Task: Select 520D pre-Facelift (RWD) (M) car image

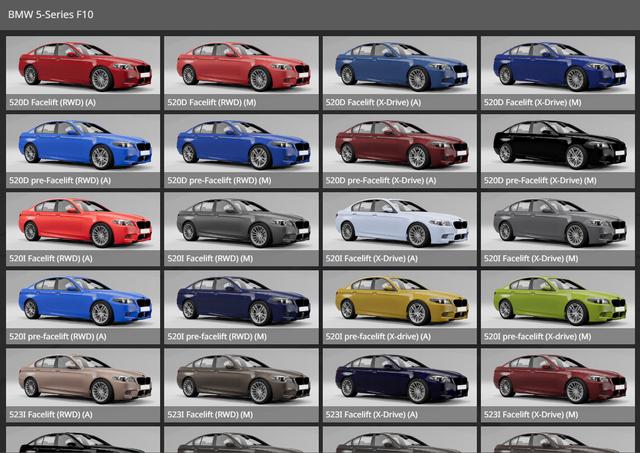Action: pyautogui.click(x=241, y=143)
